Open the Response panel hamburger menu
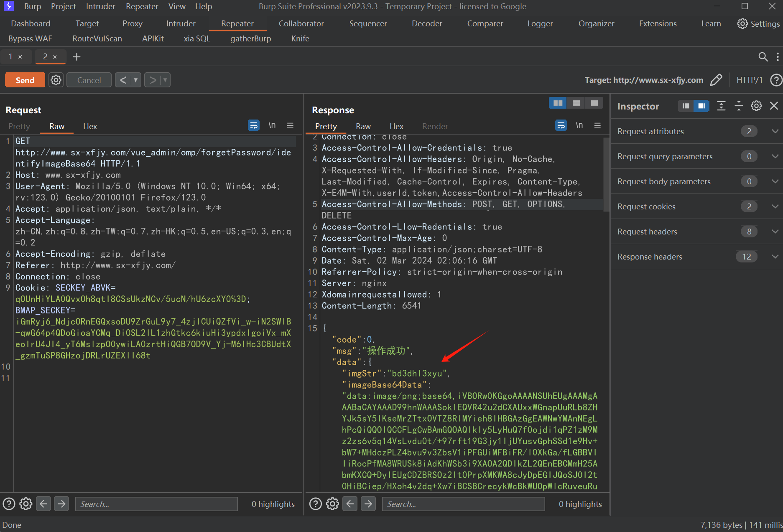Screen dimensions: 783x532 click(597, 125)
